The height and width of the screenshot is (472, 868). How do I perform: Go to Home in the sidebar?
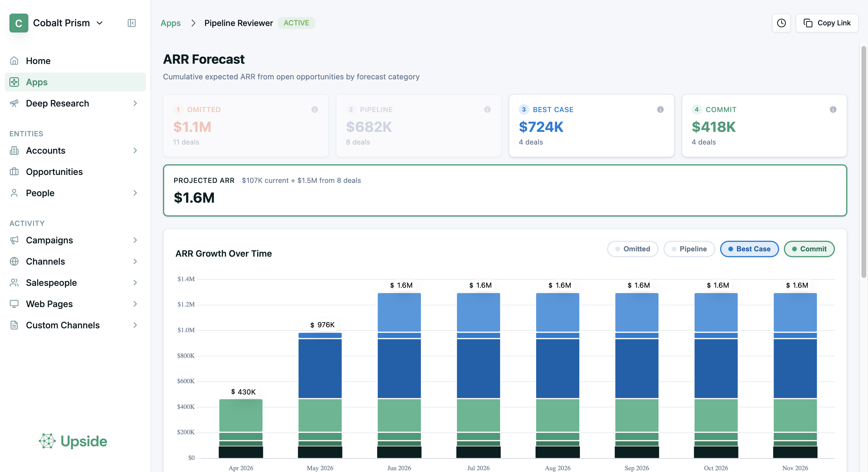[x=75, y=60]
